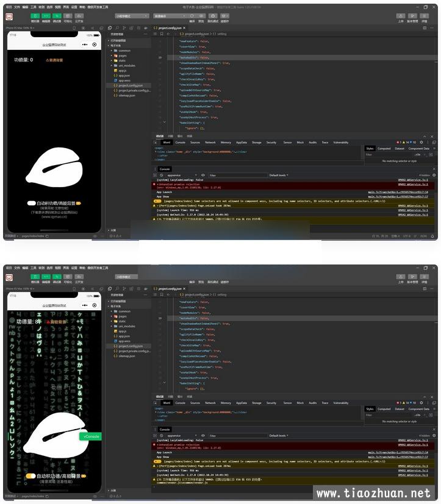Click the editor bookmark icon in upper screenshot
This screenshot has width=441, height=504.
click(x=162, y=34)
